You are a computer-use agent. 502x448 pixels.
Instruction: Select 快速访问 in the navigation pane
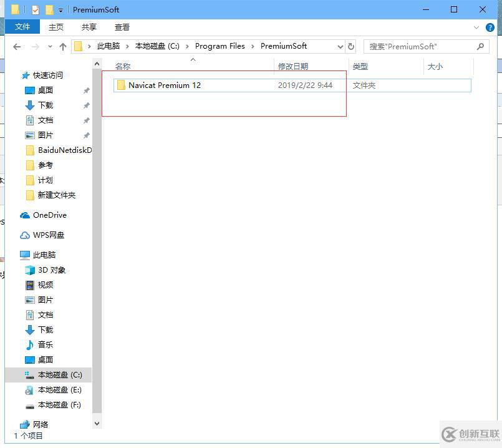[x=47, y=75]
